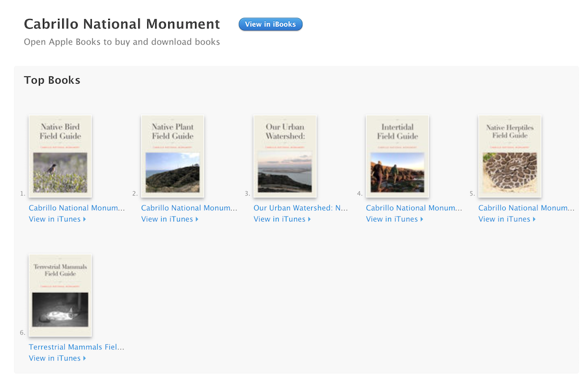View Terrestrial Mammals Field Guide in iTunes
Image resolution: width=588 pixels, height=387 pixels.
pyautogui.click(x=57, y=358)
